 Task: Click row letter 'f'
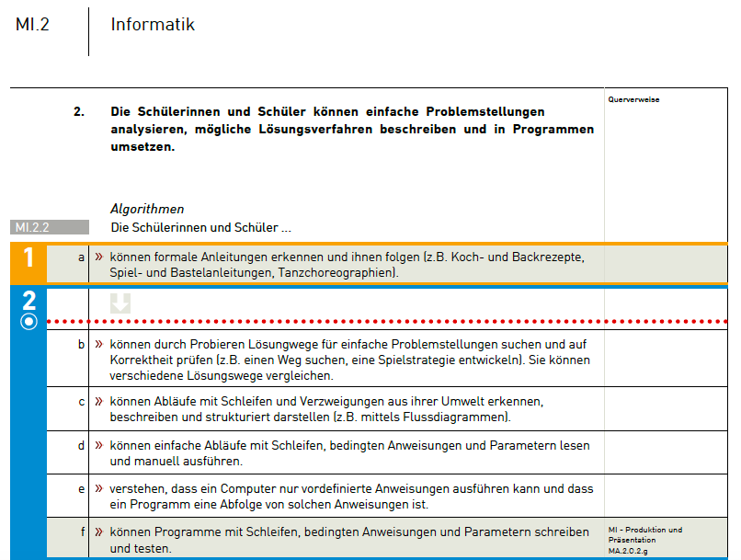click(82, 531)
